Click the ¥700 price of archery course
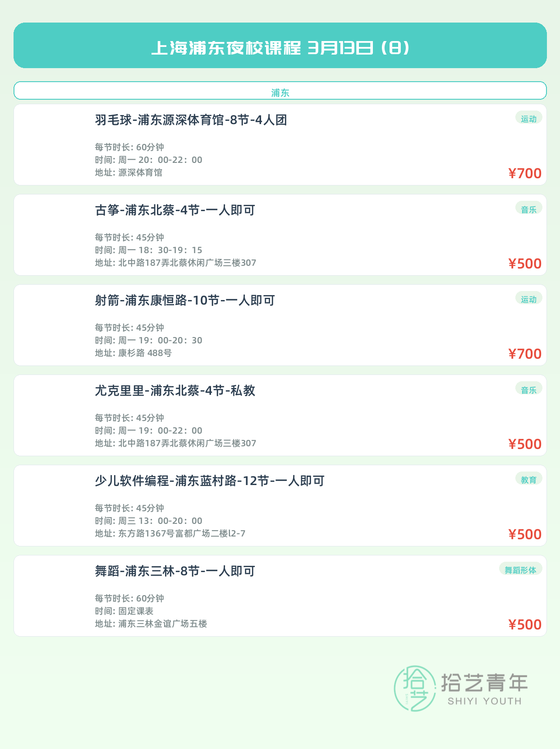Image resolution: width=560 pixels, height=749 pixels. (x=525, y=354)
